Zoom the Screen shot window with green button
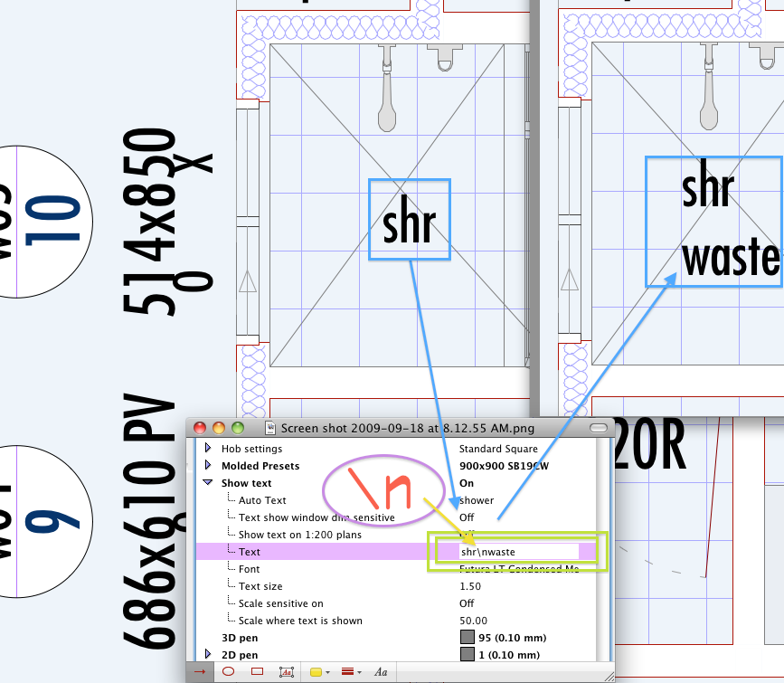The height and width of the screenshot is (683, 784). 238,428
